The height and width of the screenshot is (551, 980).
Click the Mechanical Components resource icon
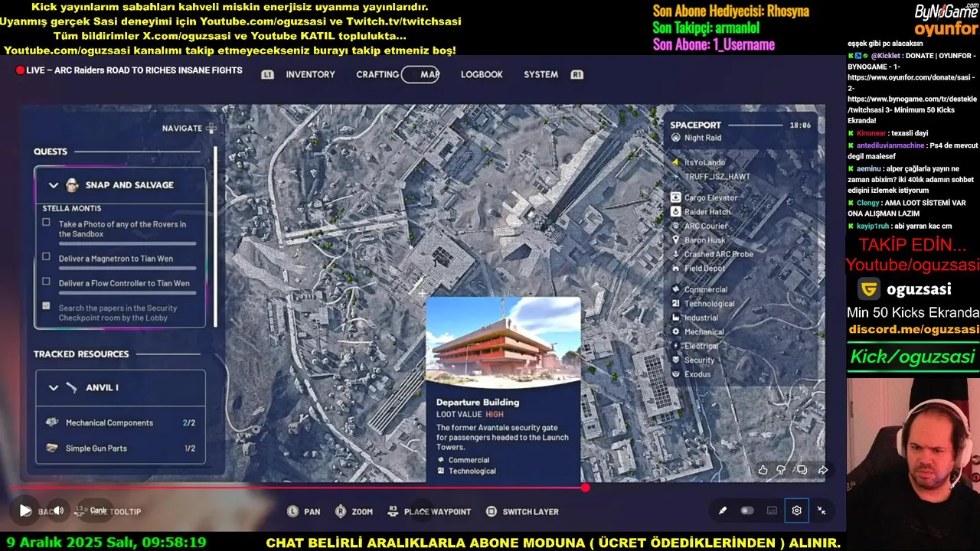pyautogui.click(x=52, y=422)
